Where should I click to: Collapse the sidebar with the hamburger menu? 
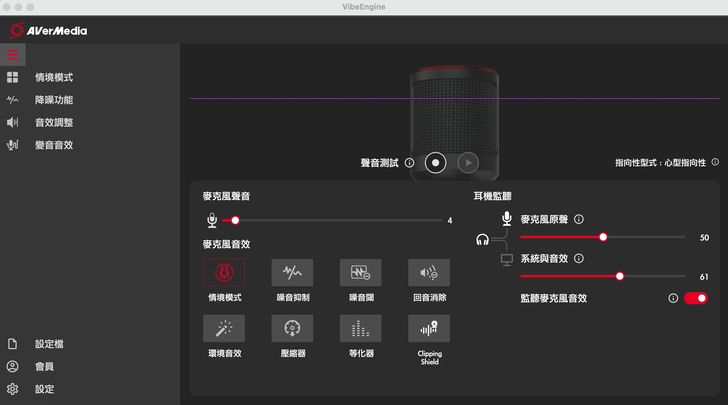click(x=13, y=55)
